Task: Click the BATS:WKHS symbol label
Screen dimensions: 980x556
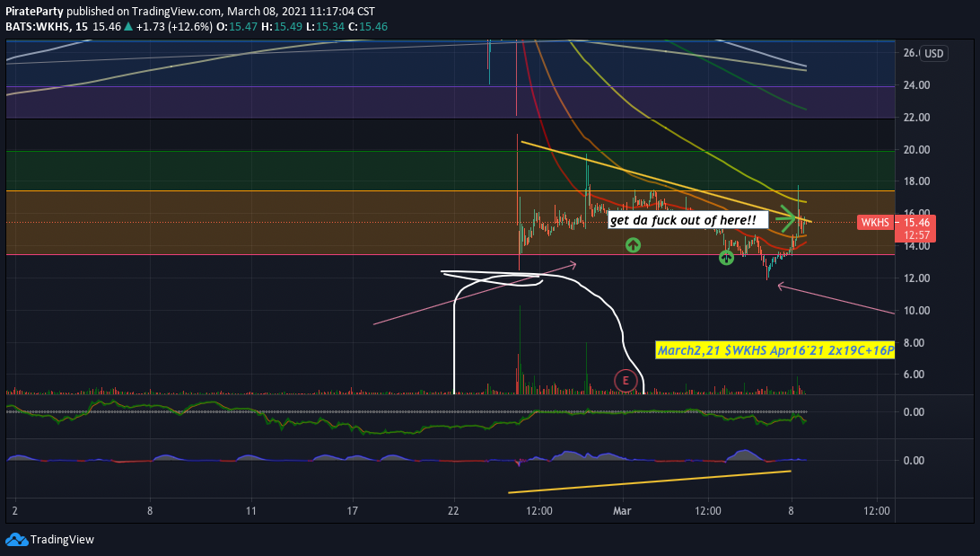Action: 37,27
